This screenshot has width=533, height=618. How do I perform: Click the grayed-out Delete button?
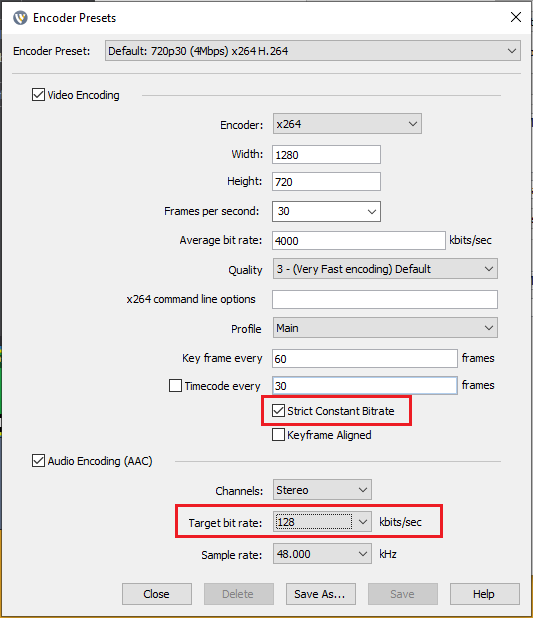(239, 594)
